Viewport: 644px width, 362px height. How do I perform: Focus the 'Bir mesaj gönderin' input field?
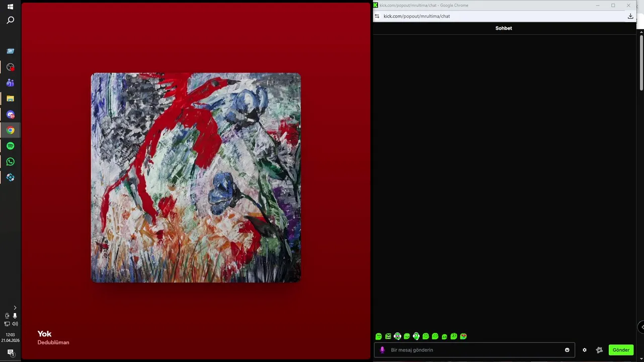coord(474,350)
